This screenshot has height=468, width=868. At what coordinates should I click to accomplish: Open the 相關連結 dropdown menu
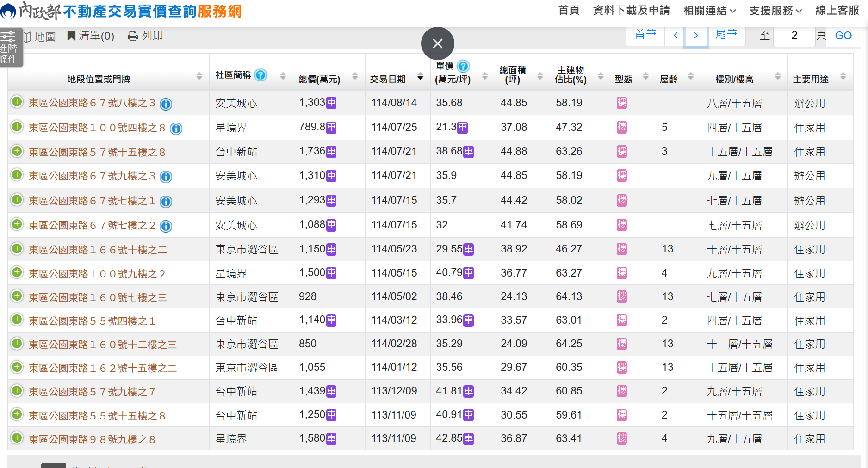(709, 11)
